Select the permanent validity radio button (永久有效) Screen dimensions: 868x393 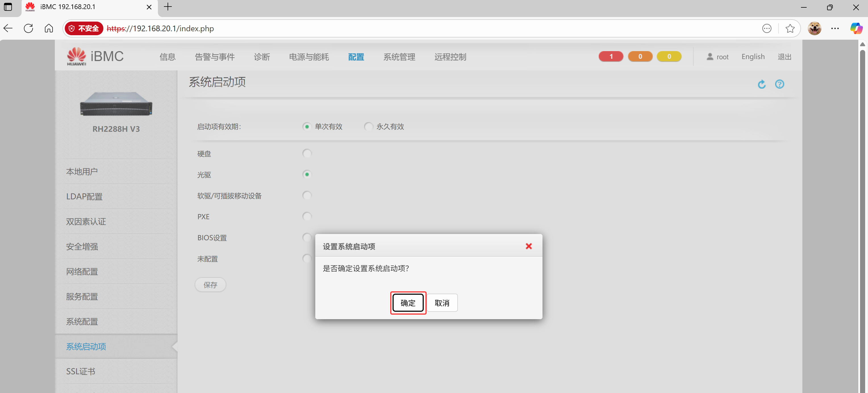[x=368, y=127]
